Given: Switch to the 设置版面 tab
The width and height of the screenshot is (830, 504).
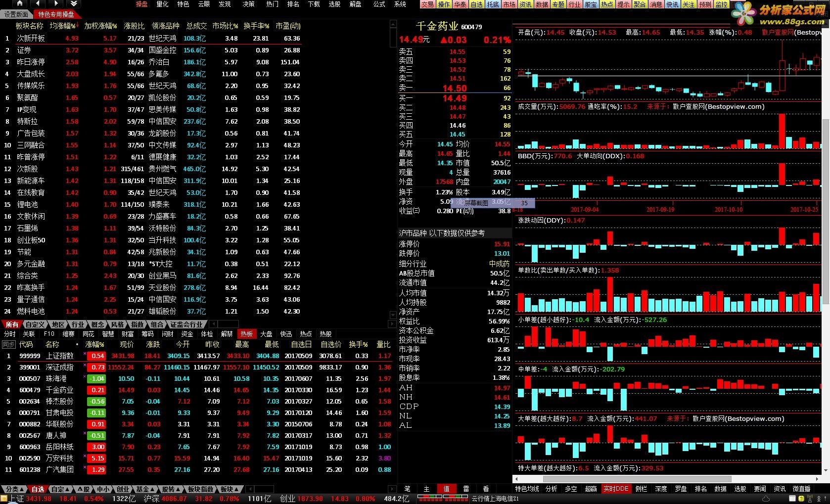Looking at the screenshot, I should (16, 14).
